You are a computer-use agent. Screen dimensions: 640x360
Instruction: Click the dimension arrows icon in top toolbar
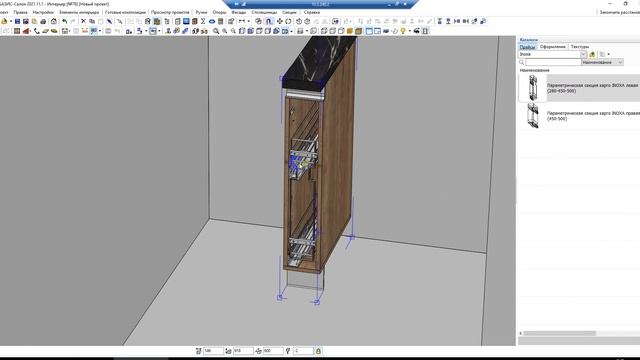(x=242, y=21)
